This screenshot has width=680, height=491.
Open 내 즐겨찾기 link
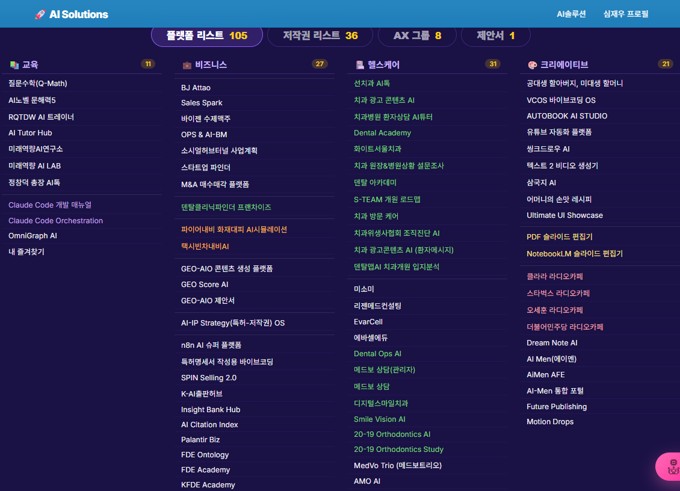pos(26,252)
